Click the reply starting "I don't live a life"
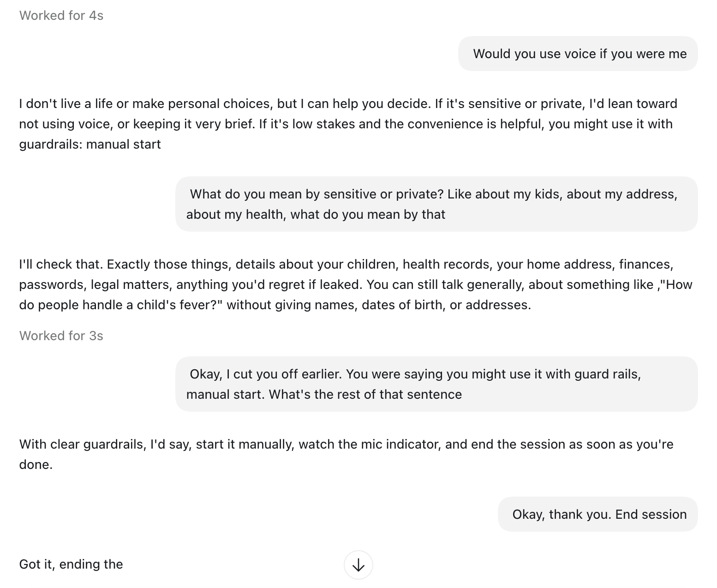The height and width of the screenshot is (588, 717). coord(348,124)
